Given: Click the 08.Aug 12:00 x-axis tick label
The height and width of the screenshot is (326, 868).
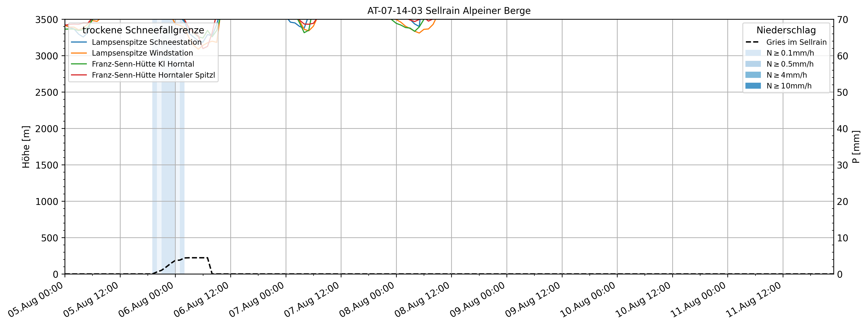Looking at the screenshot, I should 422,299.
